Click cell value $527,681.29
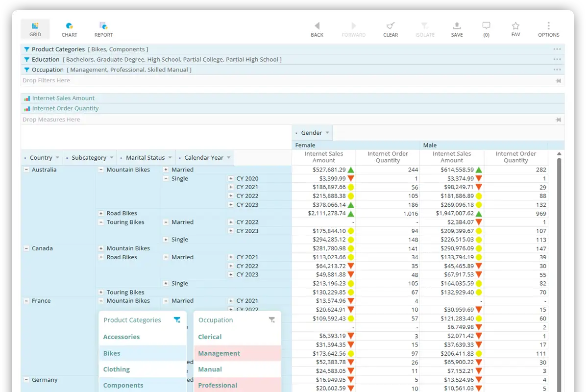 tap(329, 170)
